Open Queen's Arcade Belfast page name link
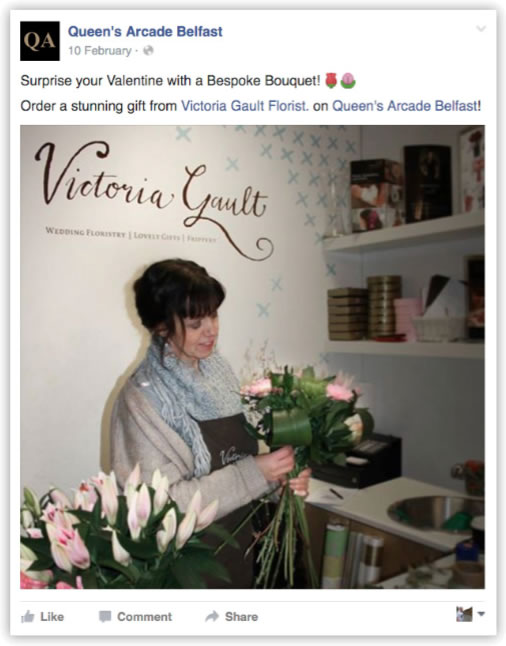Image resolution: width=506 pixels, height=646 pixels. tap(145, 31)
